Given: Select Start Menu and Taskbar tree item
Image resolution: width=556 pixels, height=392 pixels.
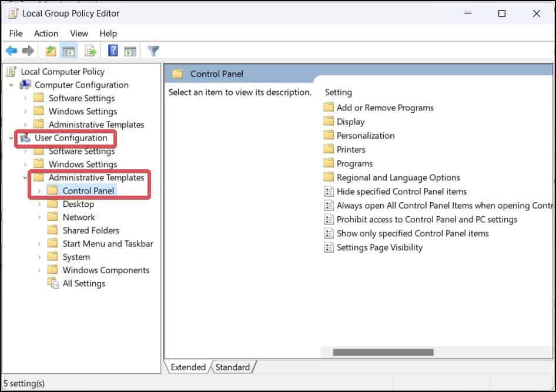Looking at the screenshot, I should [108, 243].
